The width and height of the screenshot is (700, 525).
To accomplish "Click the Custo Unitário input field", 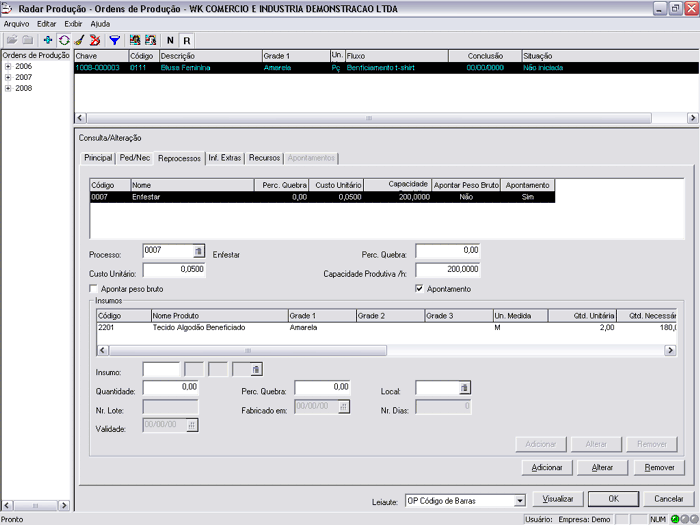I will tap(174, 270).
